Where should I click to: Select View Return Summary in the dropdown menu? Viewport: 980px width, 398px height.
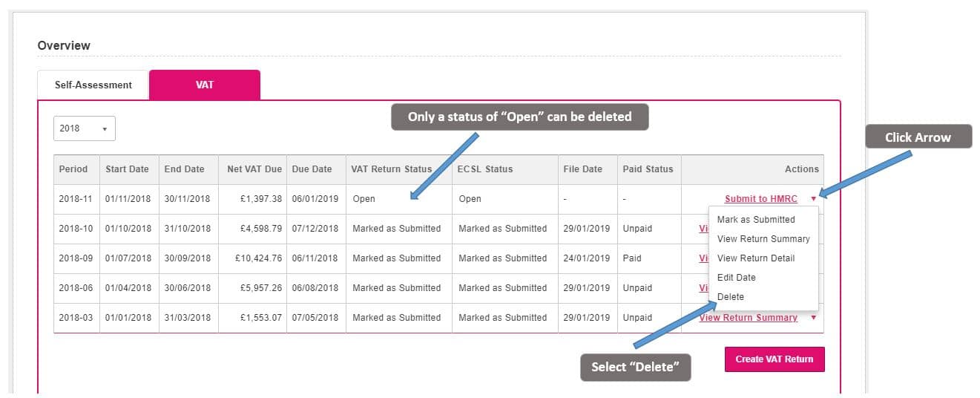pos(763,239)
